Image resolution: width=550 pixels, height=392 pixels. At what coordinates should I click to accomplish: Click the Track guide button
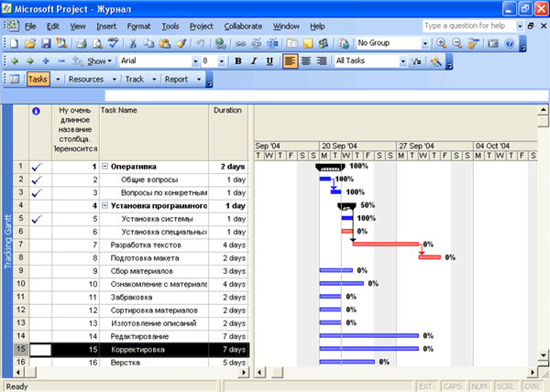[x=135, y=79]
